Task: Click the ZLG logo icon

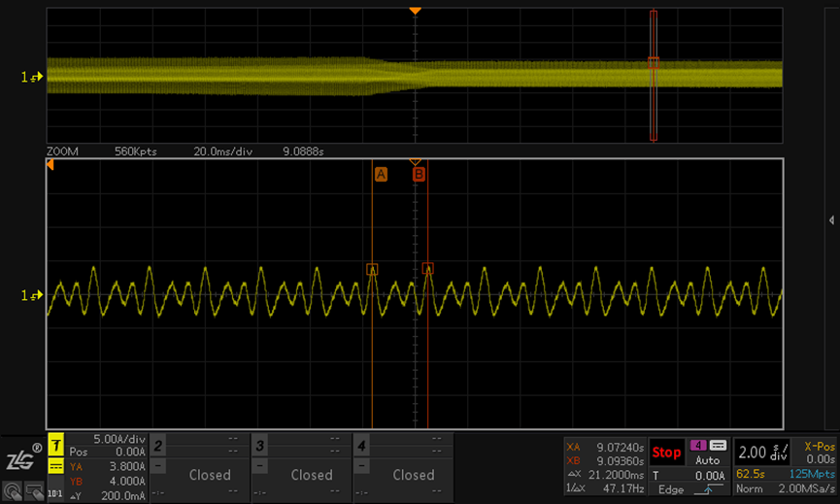Action: [x=21, y=459]
